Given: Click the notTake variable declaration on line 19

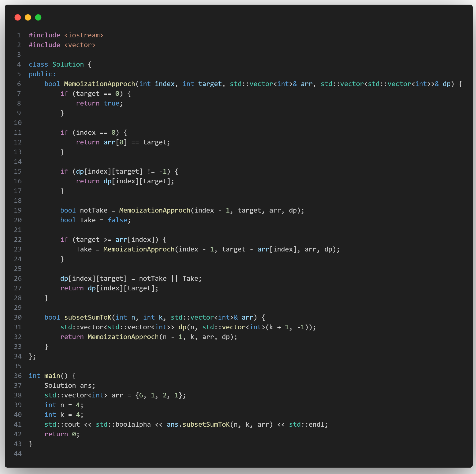Looking at the screenshot, I should pos(94,210).
